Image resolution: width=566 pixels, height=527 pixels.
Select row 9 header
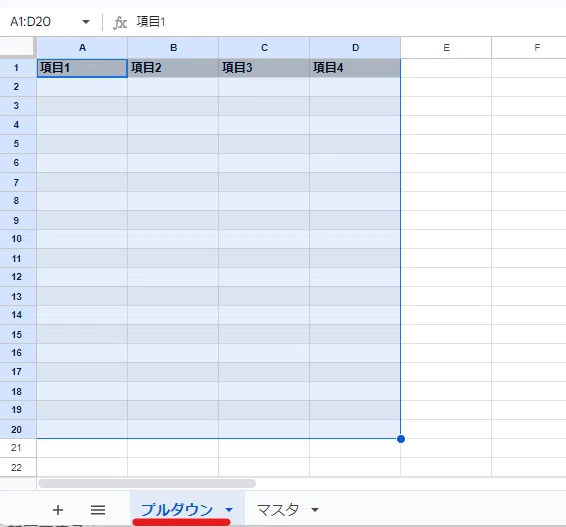18,220
